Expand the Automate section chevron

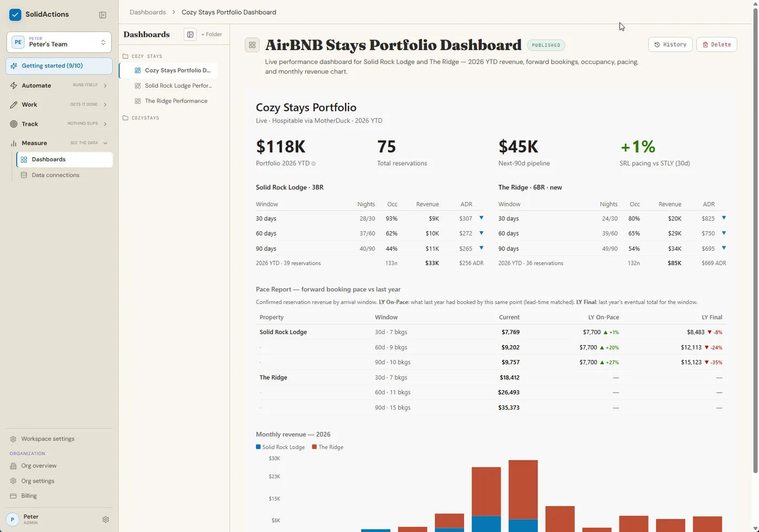[x=105, y=86]
